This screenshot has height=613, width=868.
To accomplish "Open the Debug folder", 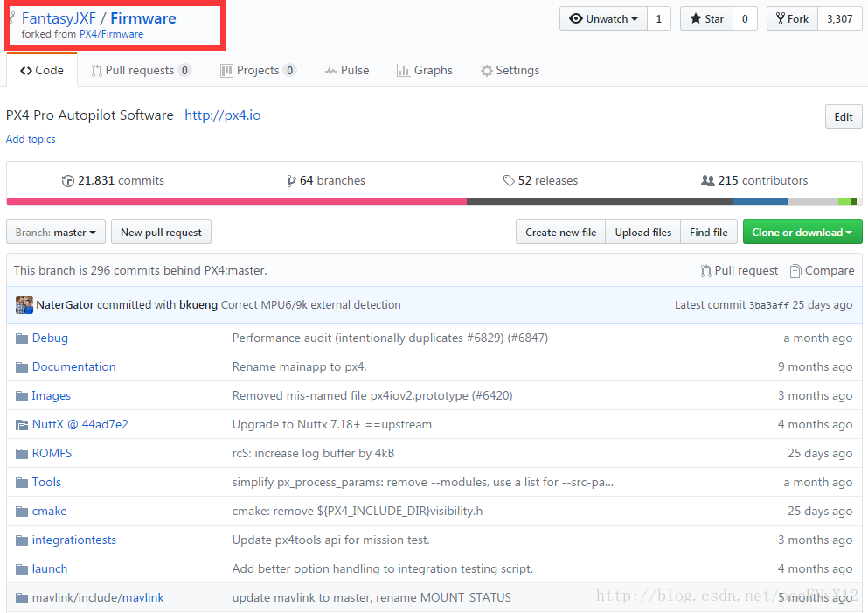I will 50,338.
